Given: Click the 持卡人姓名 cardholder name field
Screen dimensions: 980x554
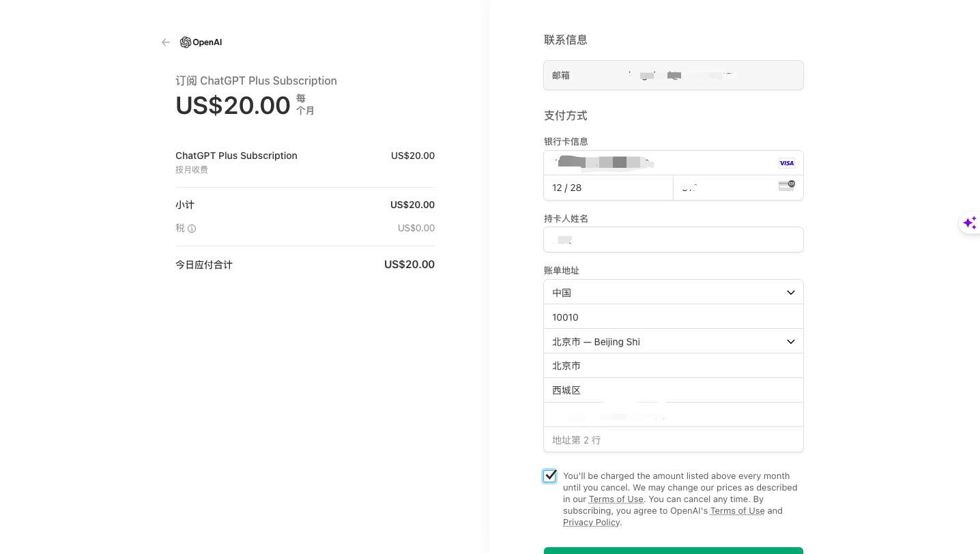Looking at the screenshot, I should 674,239.
